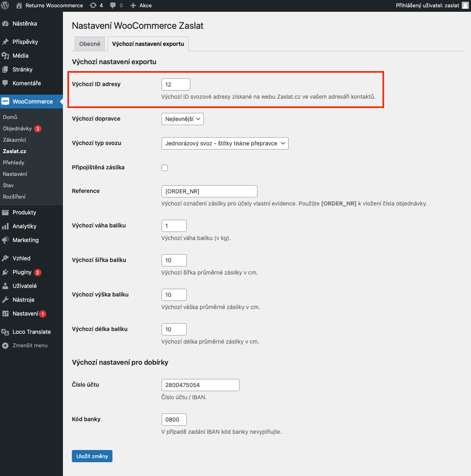Click the Pluginy label with badge 2
The height and width of the screenshot is (476, 471).
(22, 272)
